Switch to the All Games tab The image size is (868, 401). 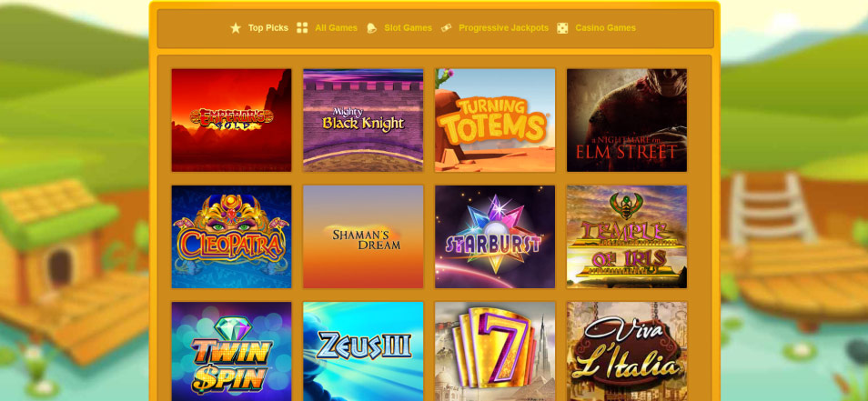pos(336,27)
